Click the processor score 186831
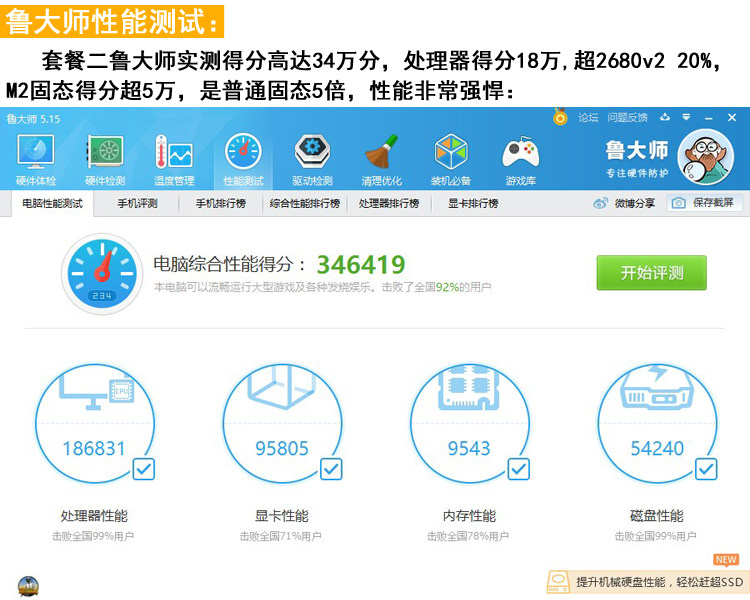Image resolution: width=750 pixels, height=600 pixels. pos(94,449)
